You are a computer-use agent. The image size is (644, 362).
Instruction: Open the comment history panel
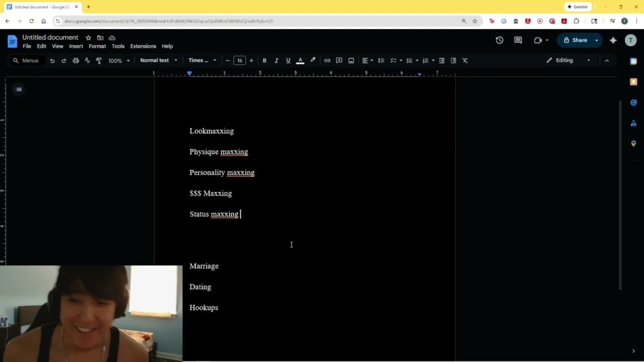click(x=518, y=40)
